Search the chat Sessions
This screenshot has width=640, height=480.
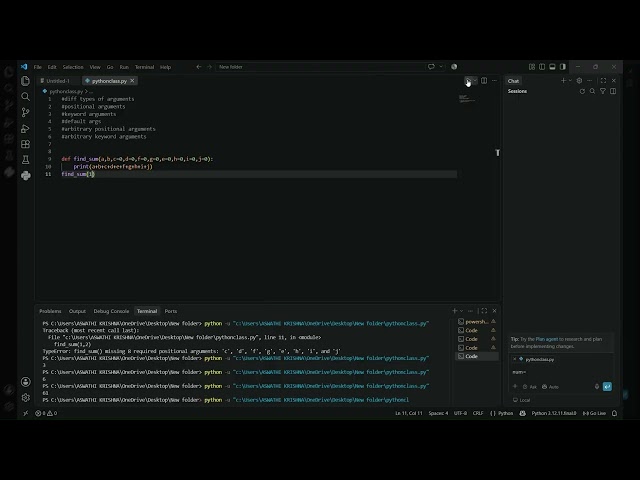[592, 91]
